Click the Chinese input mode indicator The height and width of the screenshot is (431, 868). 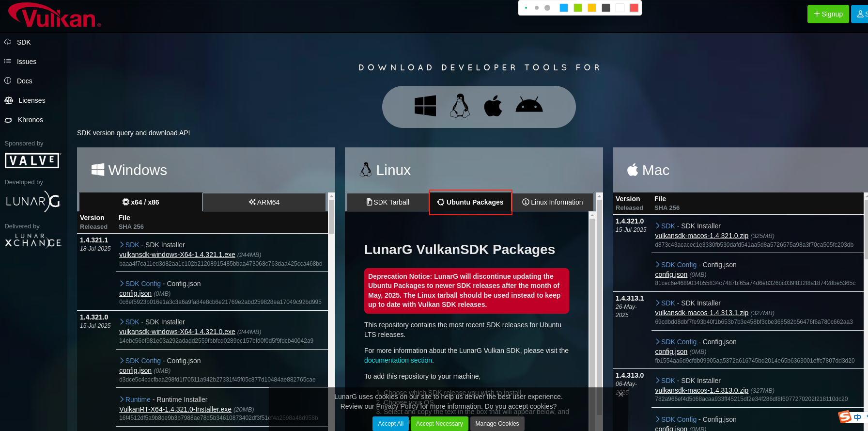click(x=857, y=417)
